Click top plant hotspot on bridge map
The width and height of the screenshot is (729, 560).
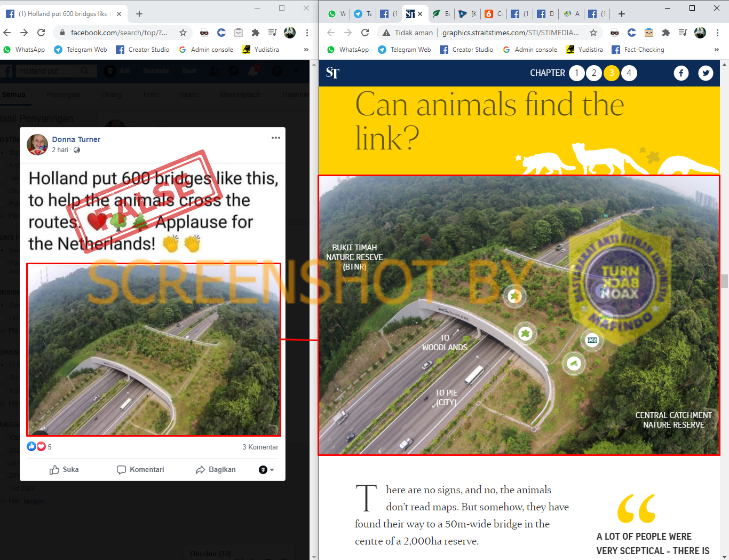click(x=514, y=296)
